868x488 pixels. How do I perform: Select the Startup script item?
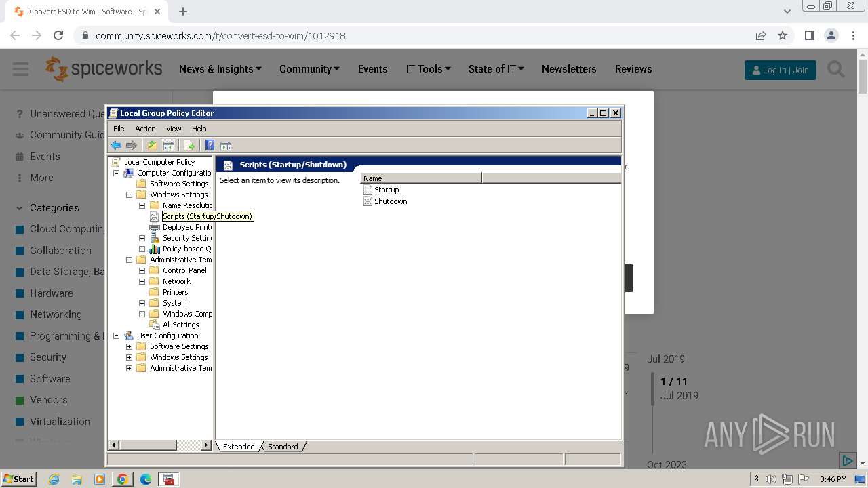tap(387, 190)
